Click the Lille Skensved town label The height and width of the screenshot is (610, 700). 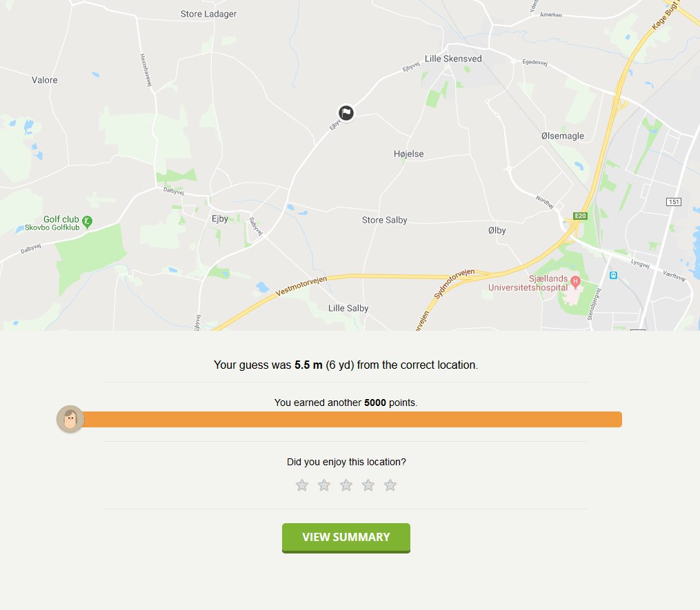(453, 59)
